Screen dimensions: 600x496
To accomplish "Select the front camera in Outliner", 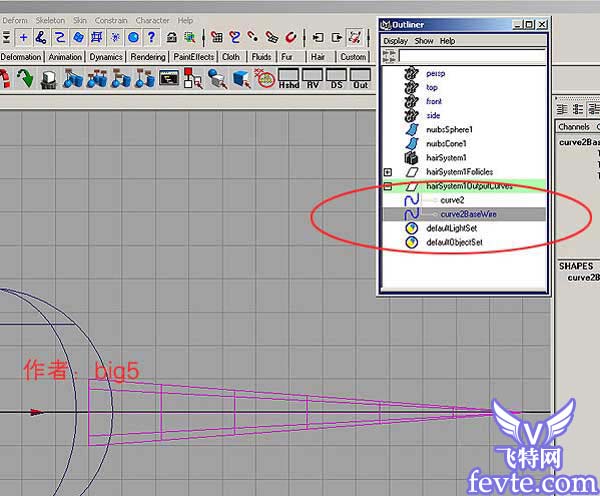I will 434,101.
